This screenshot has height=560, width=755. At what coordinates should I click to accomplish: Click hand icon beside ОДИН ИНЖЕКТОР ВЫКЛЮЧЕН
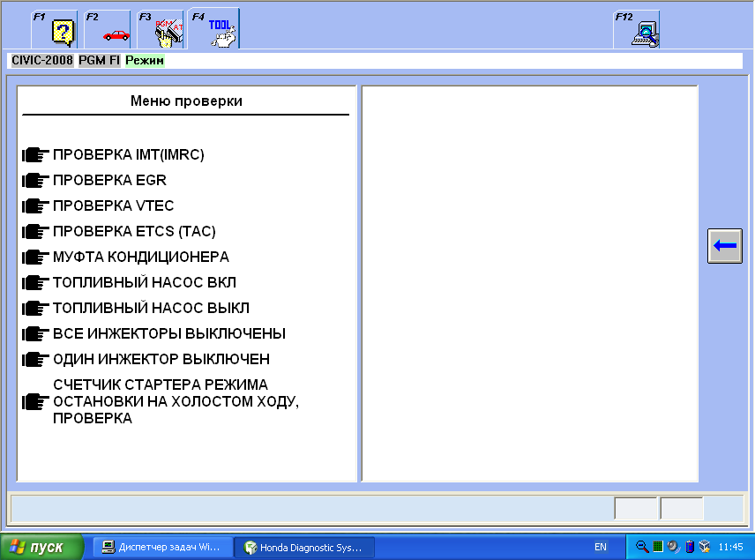pyautogui.click(x=35, y=360)
